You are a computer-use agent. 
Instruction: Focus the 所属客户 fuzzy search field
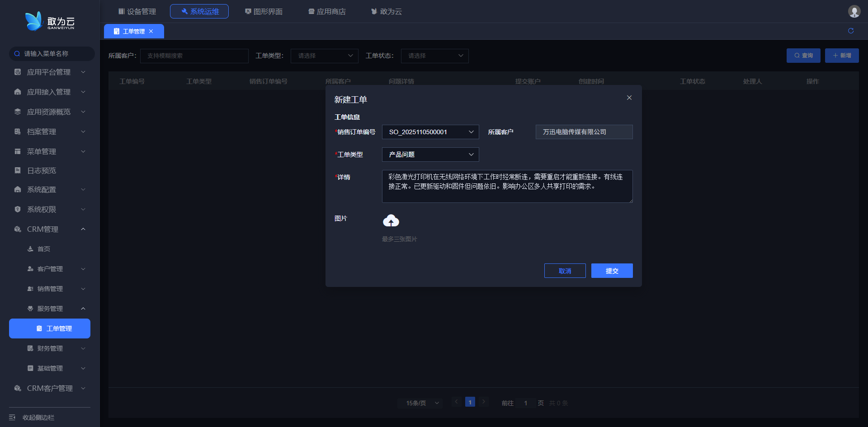[194, 56]
